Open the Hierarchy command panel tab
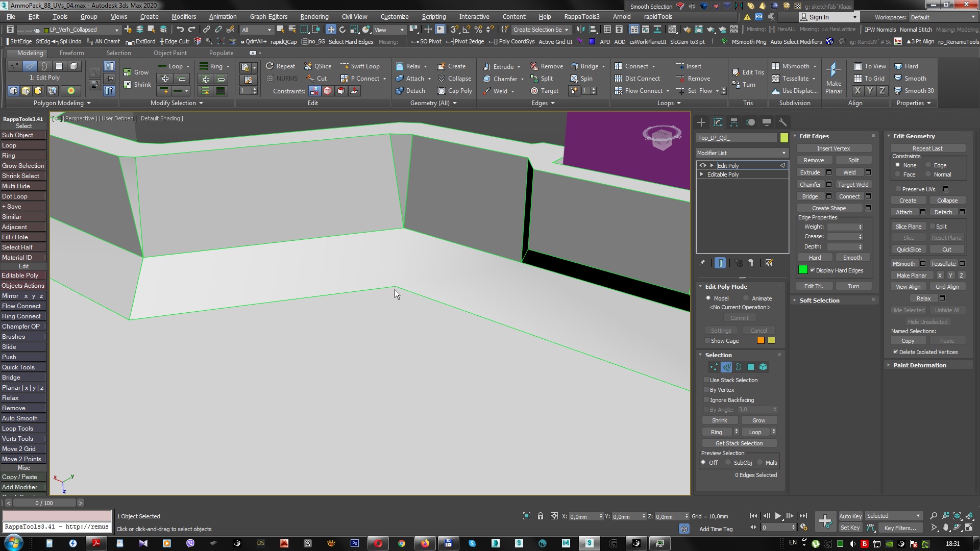This screenshot has width=980, height=551. click(734, 122)
